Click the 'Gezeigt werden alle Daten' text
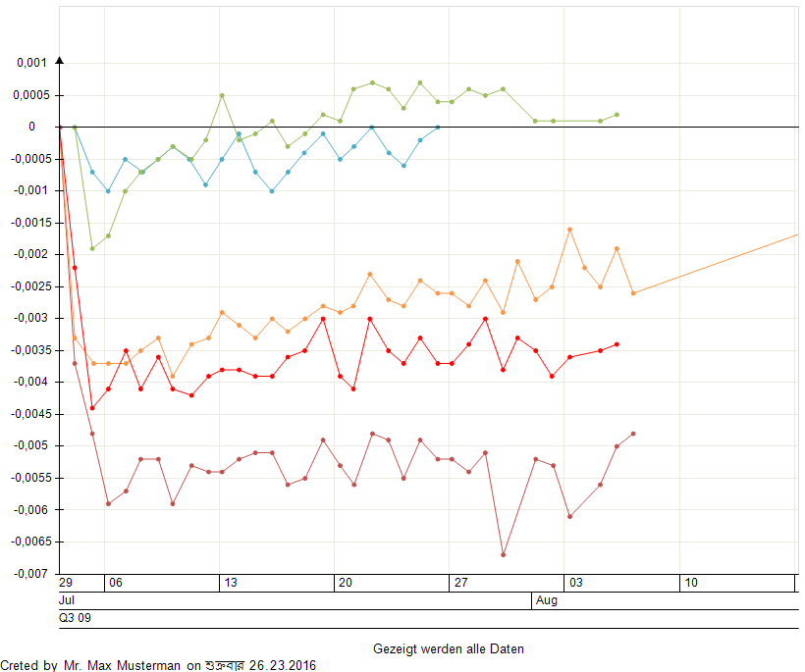805x672 pixels. click(x=448, y=649)
